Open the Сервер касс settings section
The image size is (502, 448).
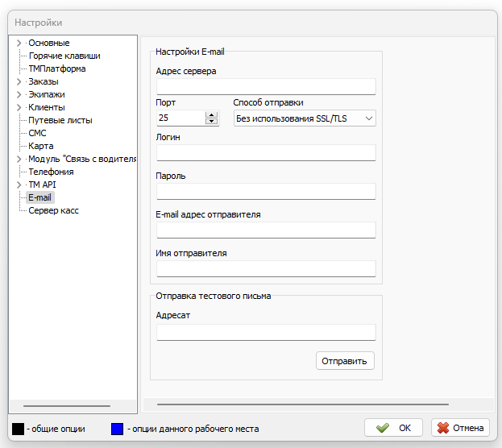click(53, 210)
